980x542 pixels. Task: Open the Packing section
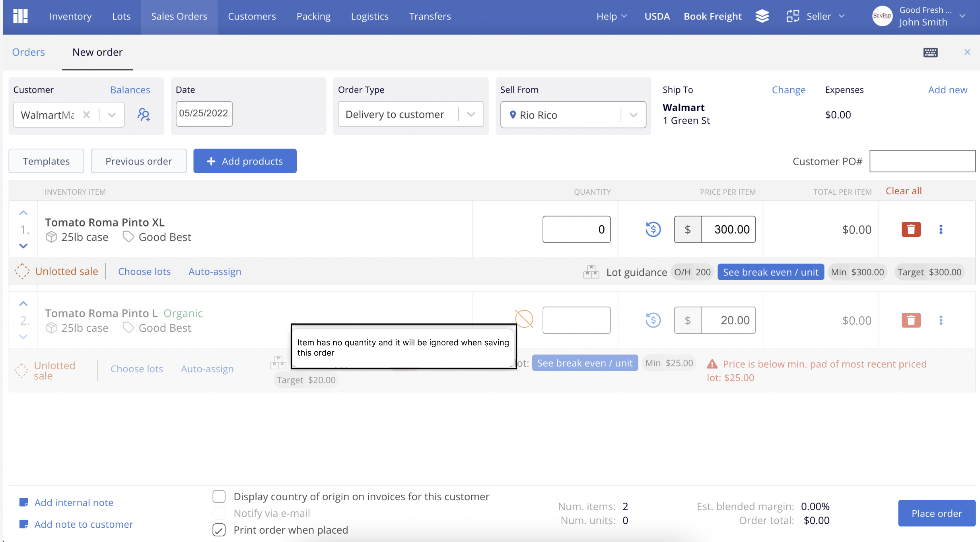point(313,16)
